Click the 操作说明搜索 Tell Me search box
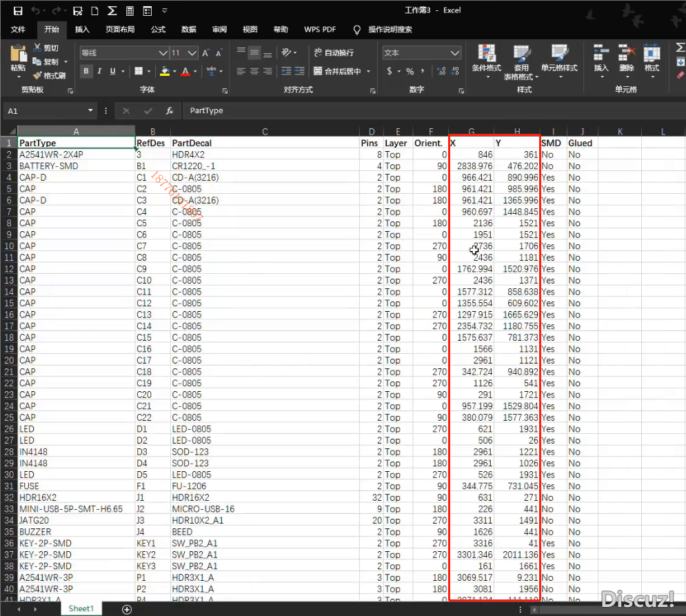Image resolution: width=686 pixels, height=616 pixels. tap(390, 30)
